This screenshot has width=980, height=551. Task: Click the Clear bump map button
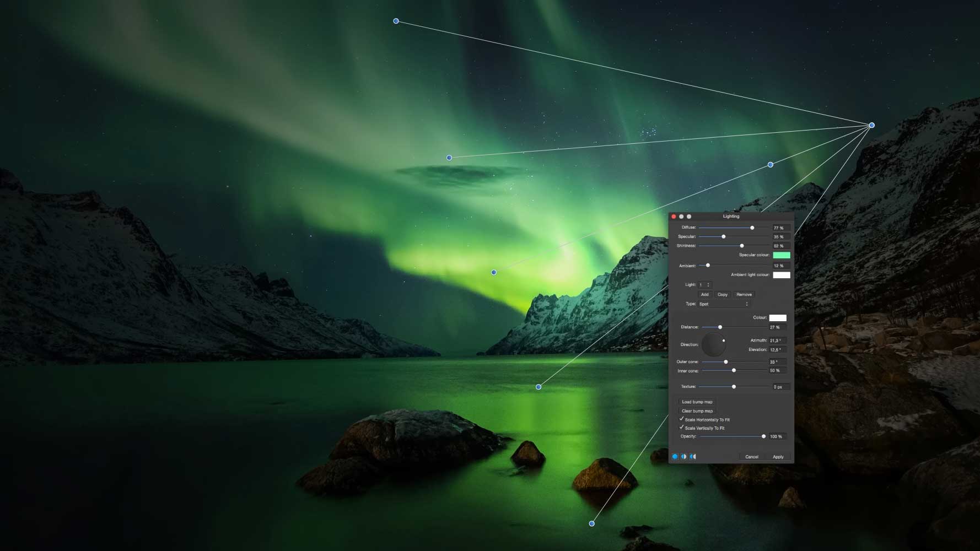click(x=697, y=411)
